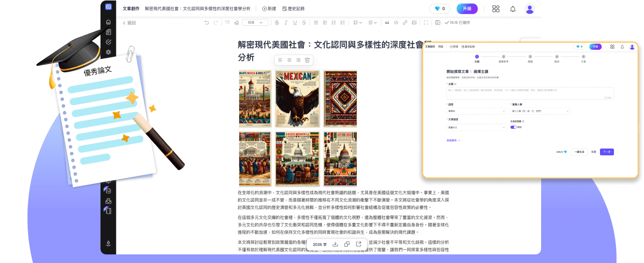
Task: Open the notifications bell in the popup window
Action: 622,47
